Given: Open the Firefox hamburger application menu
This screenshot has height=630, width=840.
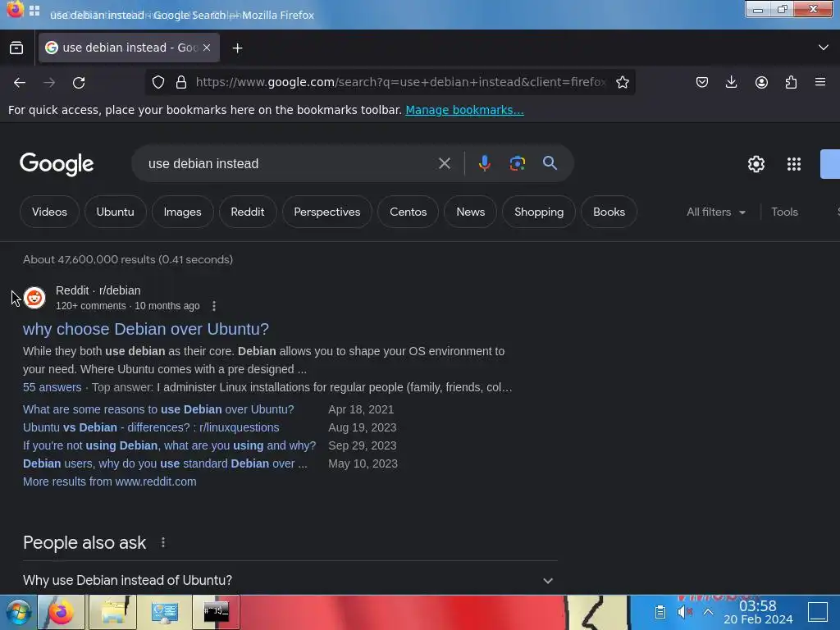Looking at the screenshot, I should 820,82.
